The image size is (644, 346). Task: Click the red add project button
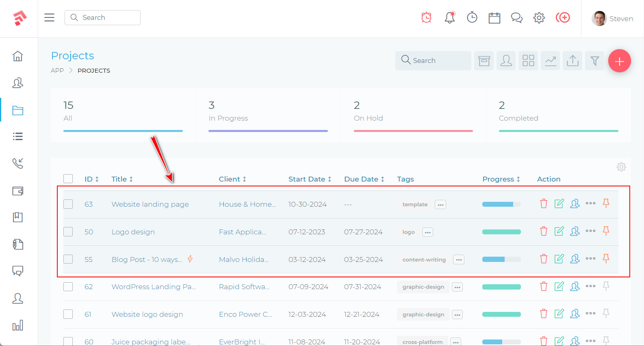tap(619, 61)
